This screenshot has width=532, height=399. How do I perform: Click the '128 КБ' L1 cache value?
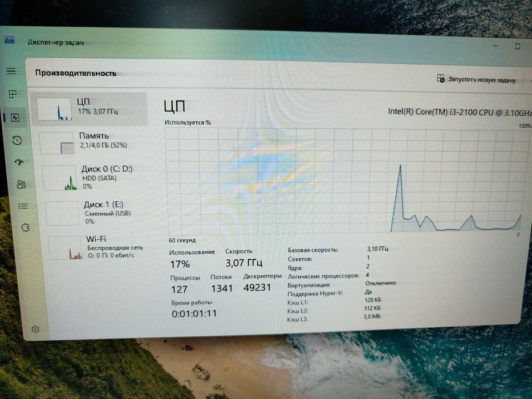click(372, 300)
